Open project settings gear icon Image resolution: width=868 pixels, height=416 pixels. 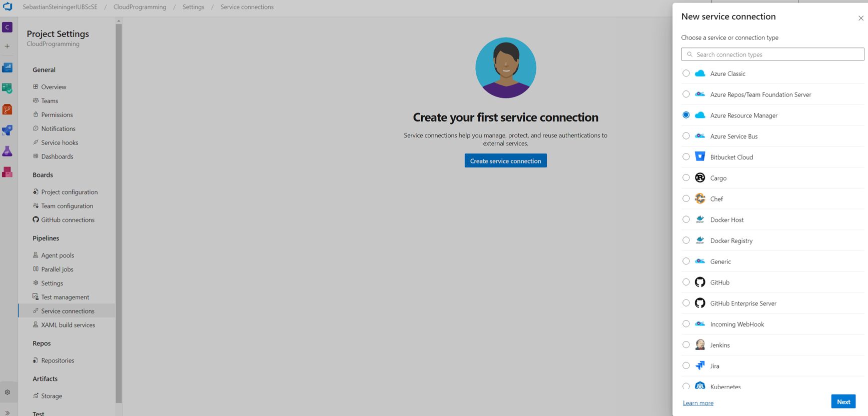[8, 392]
